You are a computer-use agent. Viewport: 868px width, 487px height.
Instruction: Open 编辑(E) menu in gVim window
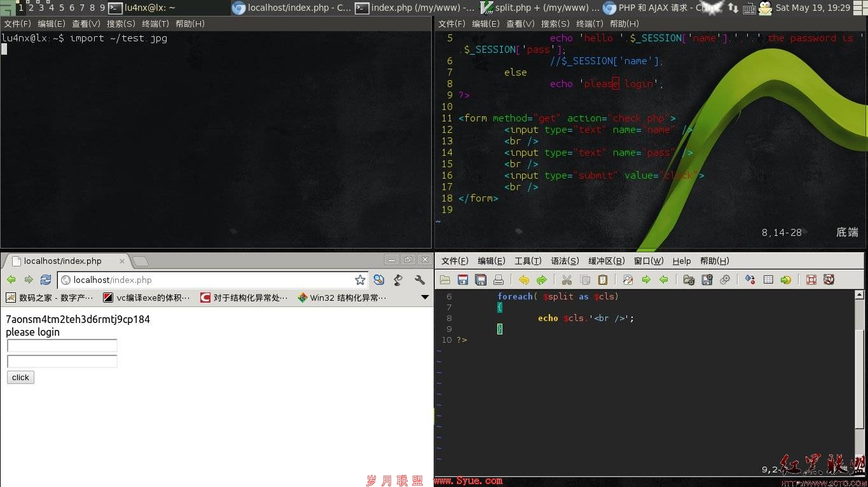click(x=491, y=261)
